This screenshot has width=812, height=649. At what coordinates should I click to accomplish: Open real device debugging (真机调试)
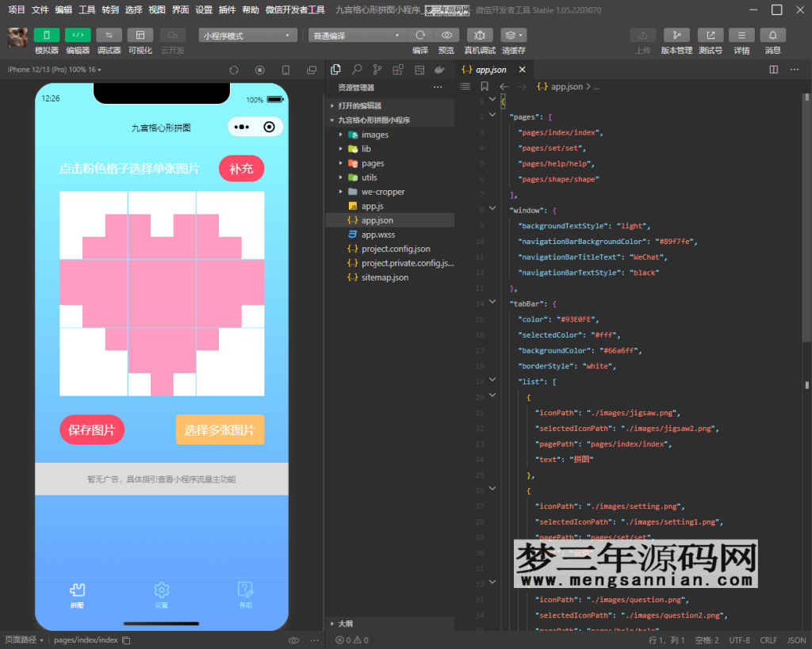[480, 36]
